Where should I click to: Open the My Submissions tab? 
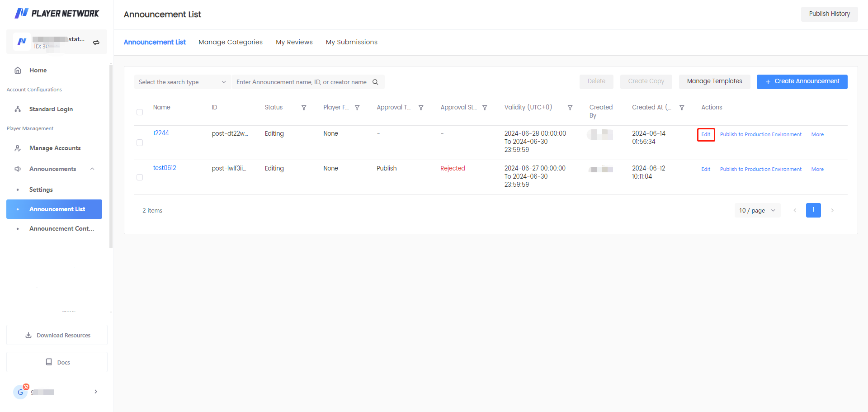click(x=352, y=42)
